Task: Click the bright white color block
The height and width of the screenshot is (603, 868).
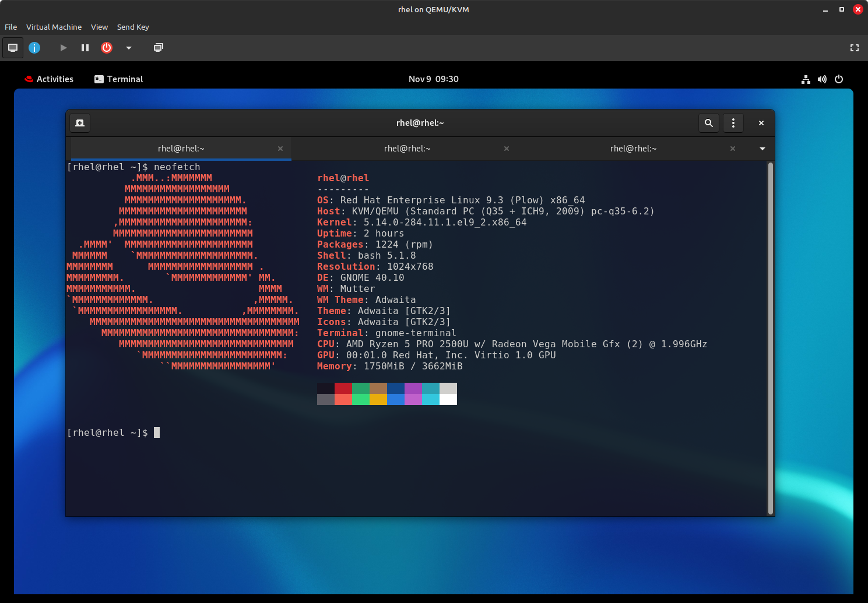Action: click(448, 399)
